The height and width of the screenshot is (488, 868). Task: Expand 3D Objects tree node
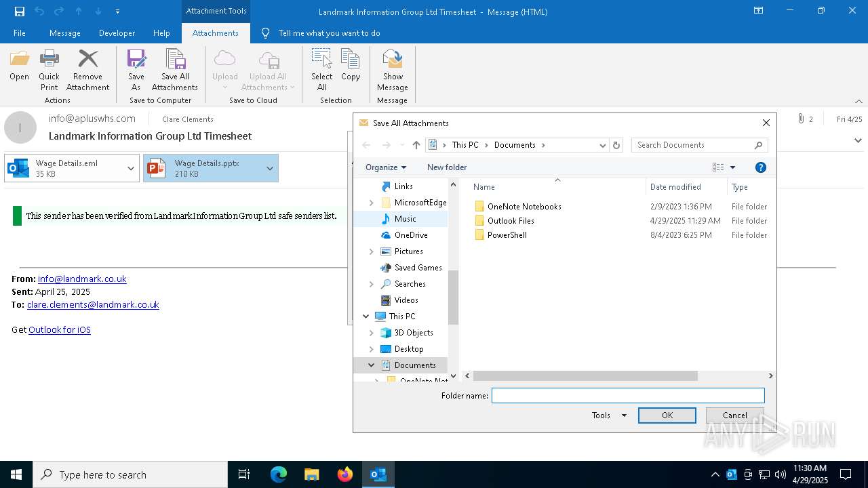pos(371,333)
